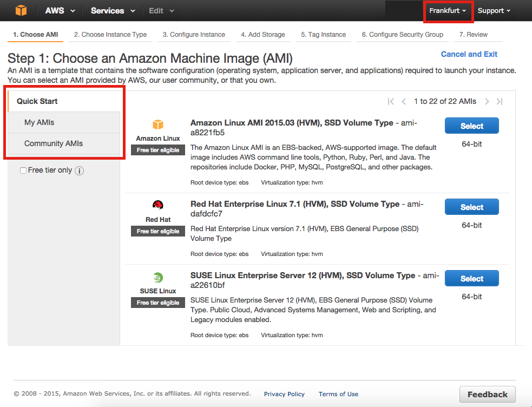The height and width of the screenshot is (407, 532).
Task: Open the Terms of Use link
Action: pos(338,394)
